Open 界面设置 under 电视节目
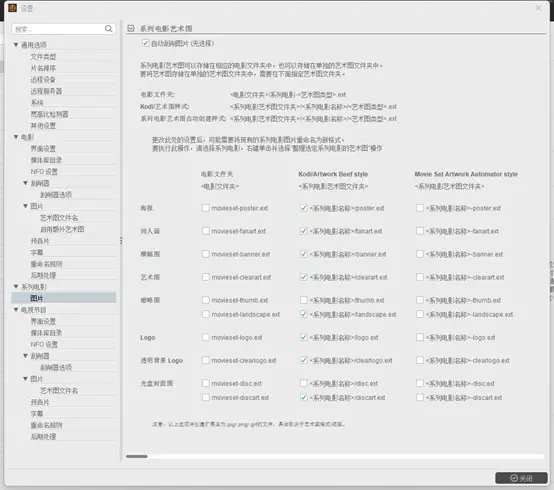The height and width of the screenshot is (490, 554). pos(43,321)
